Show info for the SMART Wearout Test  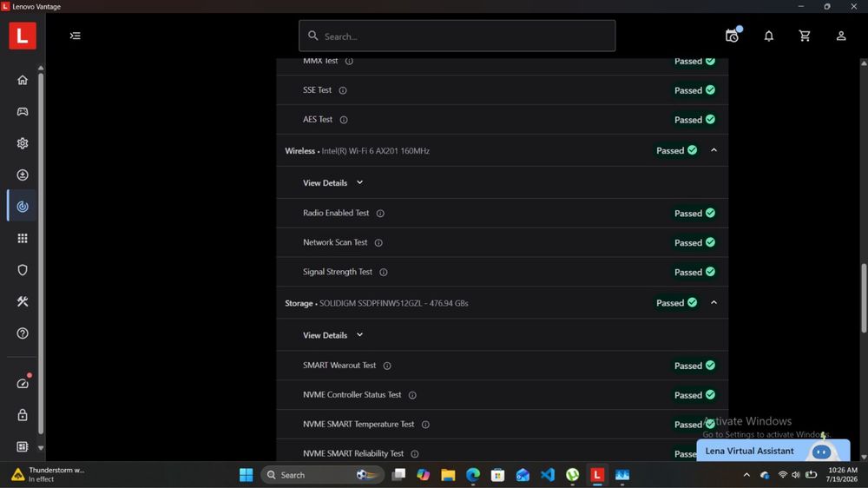[387, 366]
